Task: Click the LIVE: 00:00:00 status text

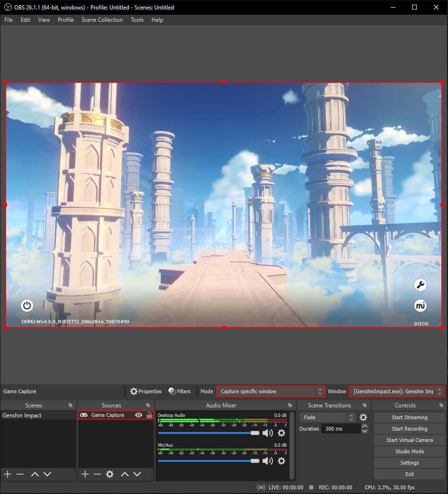Action: tap(286, 487)
